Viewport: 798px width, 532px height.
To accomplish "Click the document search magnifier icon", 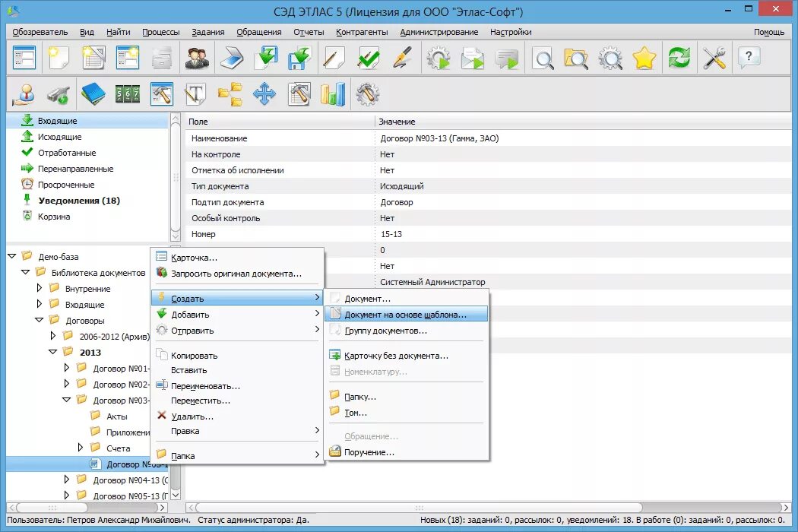I will click(x=543, y=58).
